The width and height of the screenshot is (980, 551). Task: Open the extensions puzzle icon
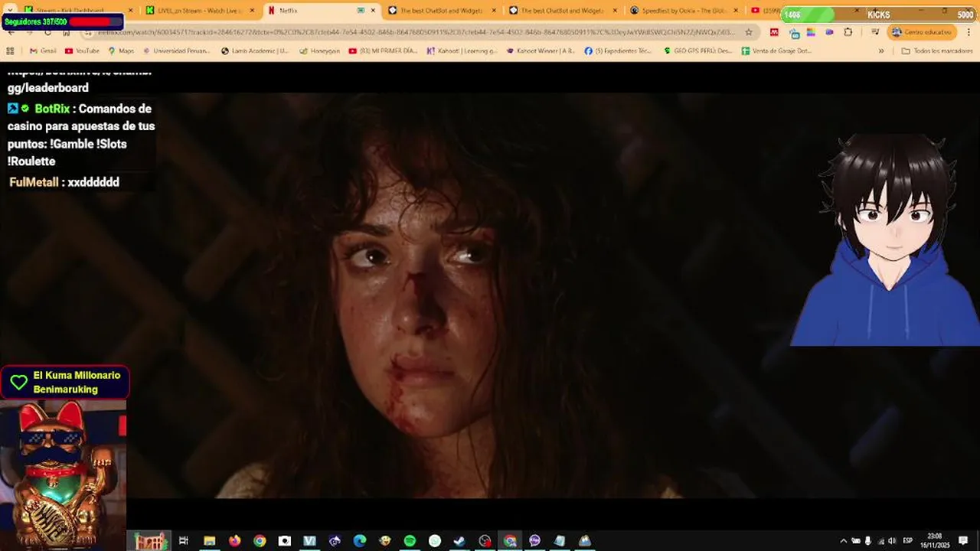tap(848, 32)
